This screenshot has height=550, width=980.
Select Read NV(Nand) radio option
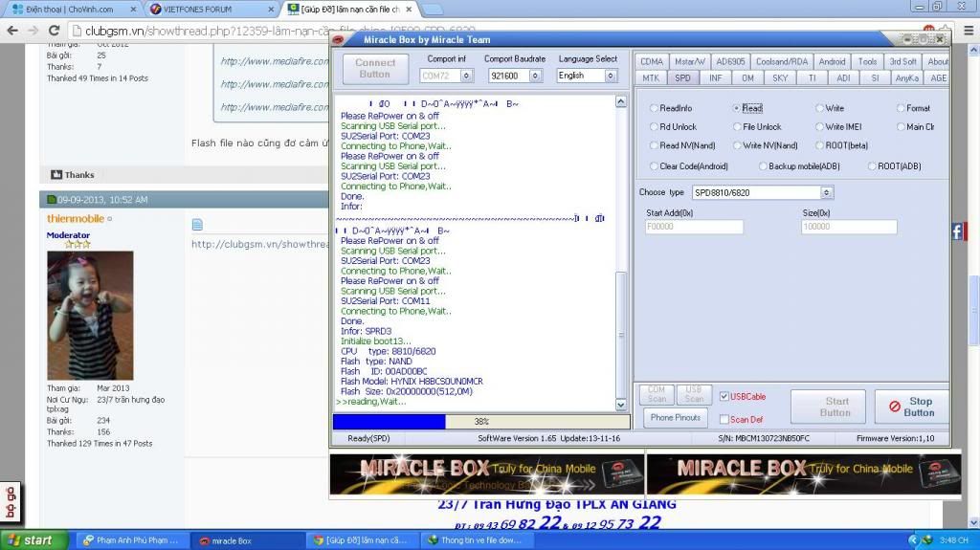[x=654, y=145]
